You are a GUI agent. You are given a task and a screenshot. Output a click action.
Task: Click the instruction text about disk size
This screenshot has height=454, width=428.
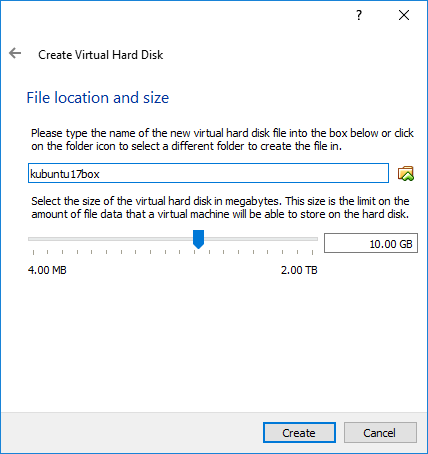point(220,207)
